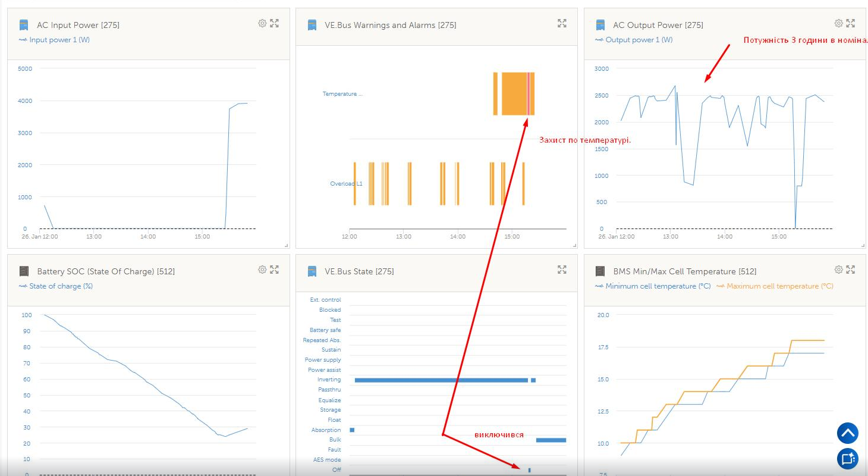Toggle Output power 1 (W) legend series
The width and height of the screenshot is (868, 476).
click(634, 40)
